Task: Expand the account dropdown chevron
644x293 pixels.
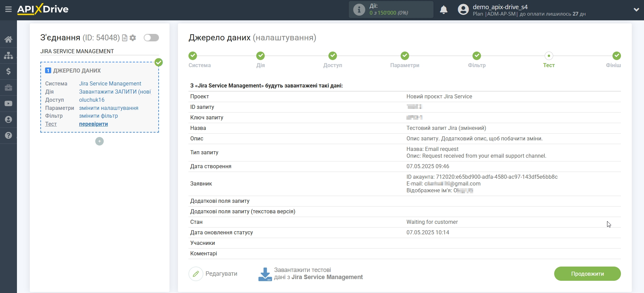Action: 636,9
